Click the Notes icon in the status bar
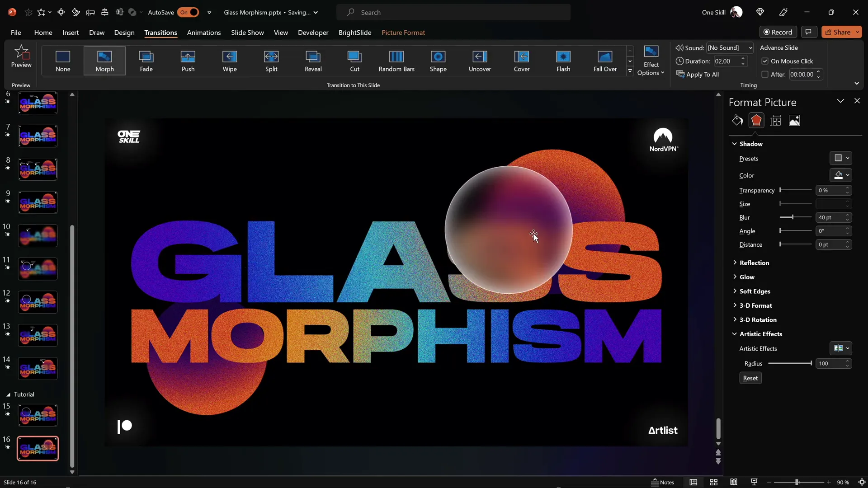Viewport: 868px width, 488px height. click(x=663, y=482)
